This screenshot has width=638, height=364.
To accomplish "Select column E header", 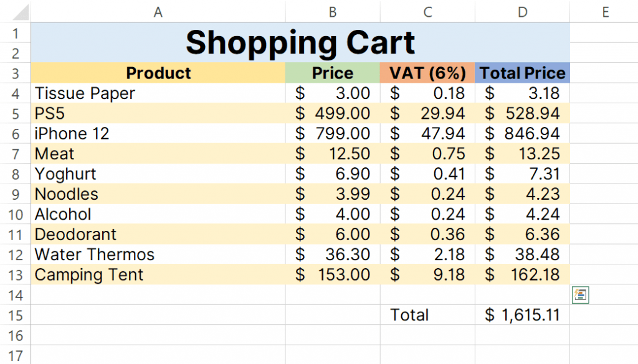I will click(x=605, y=12).
